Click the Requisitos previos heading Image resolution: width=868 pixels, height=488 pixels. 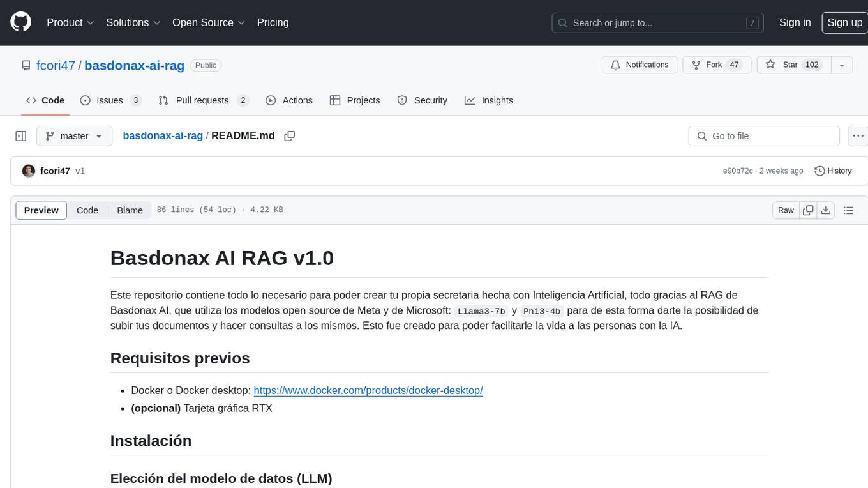(180, 358)
